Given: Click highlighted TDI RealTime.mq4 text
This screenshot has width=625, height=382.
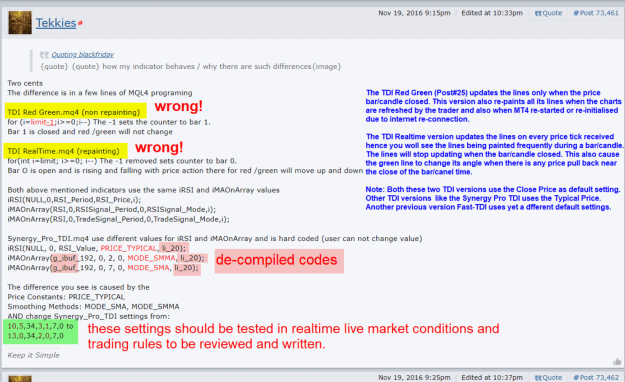Looking at the screenshot, I should [63, 151].
